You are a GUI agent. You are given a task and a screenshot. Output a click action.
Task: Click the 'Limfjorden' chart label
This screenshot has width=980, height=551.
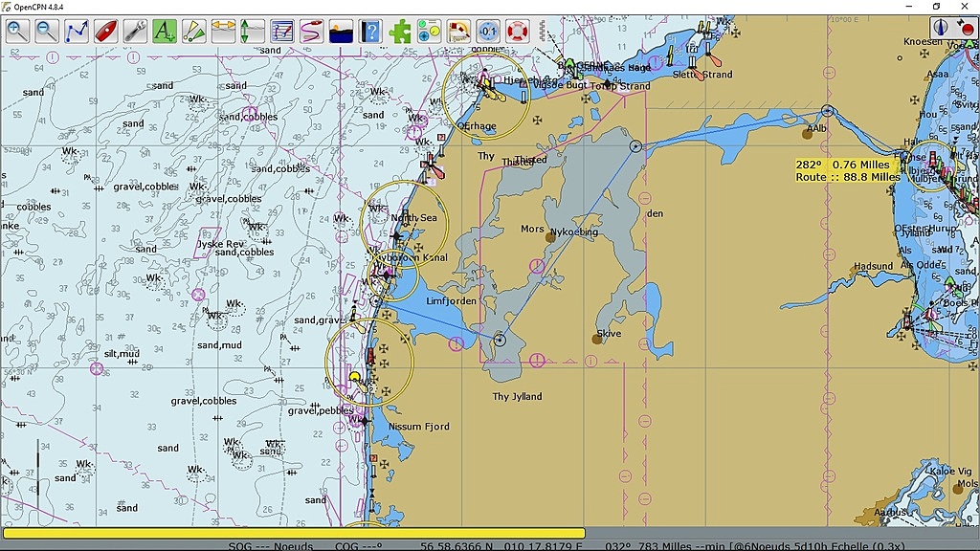click(451, 301)
